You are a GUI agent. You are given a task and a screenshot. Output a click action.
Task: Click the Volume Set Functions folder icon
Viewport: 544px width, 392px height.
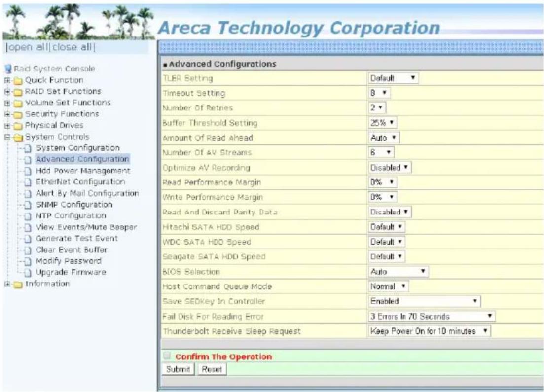pyautogui.click(x=18, y=103)
